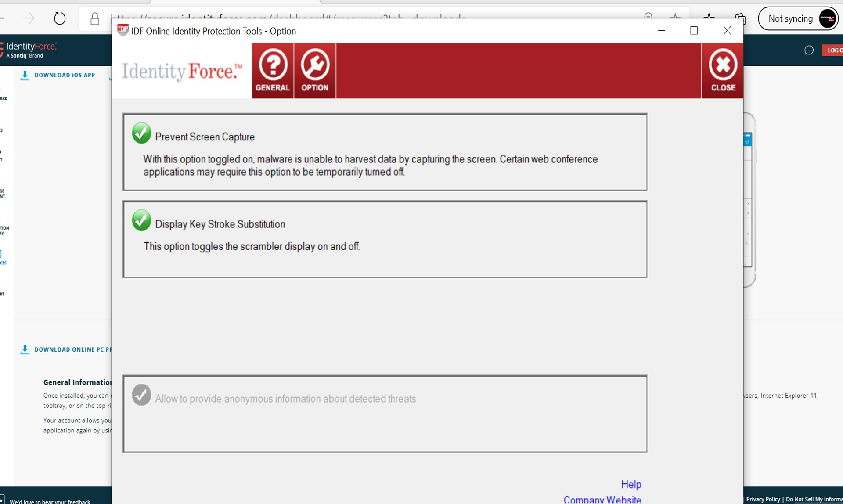This screenshot has width=843, height=504.
Task: Click the address bar lock icon
Action: tap(95, 19)
